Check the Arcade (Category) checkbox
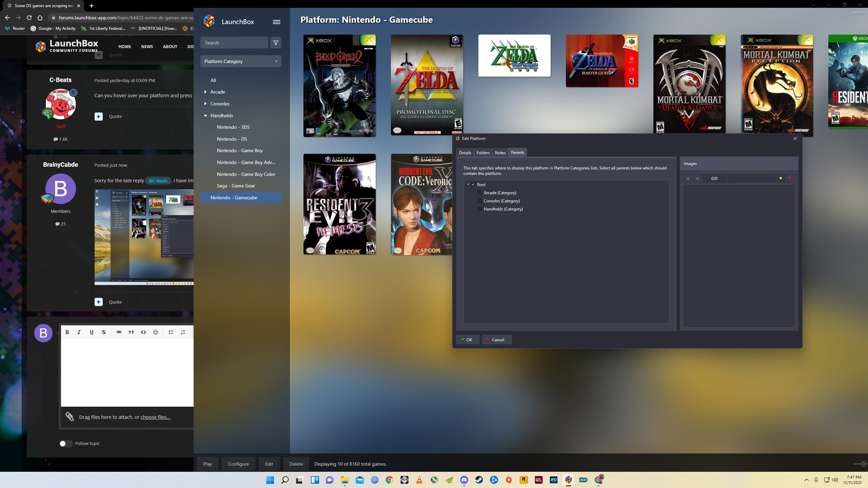Viewport: 868px width, 488px height. click(x=479, y=192)
